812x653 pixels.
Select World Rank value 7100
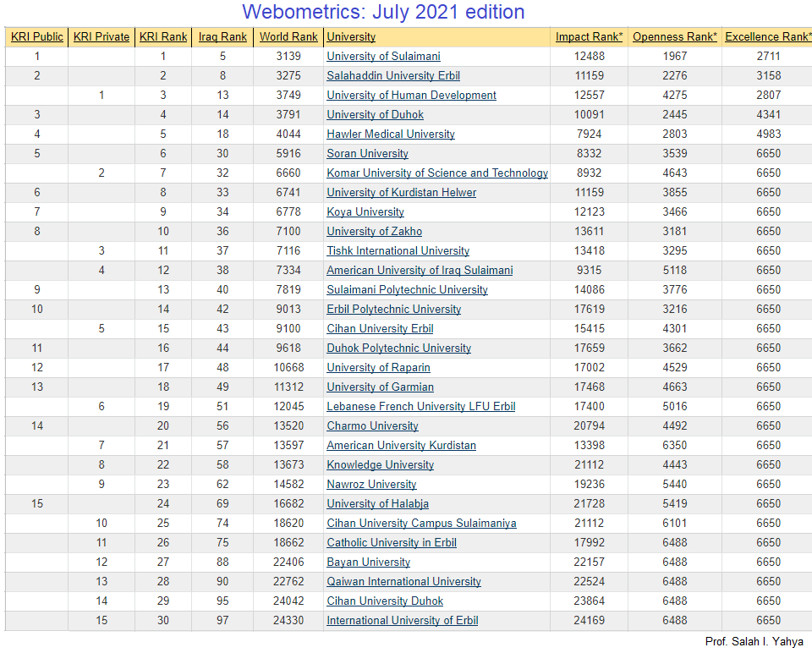click(x=288, y=232)
